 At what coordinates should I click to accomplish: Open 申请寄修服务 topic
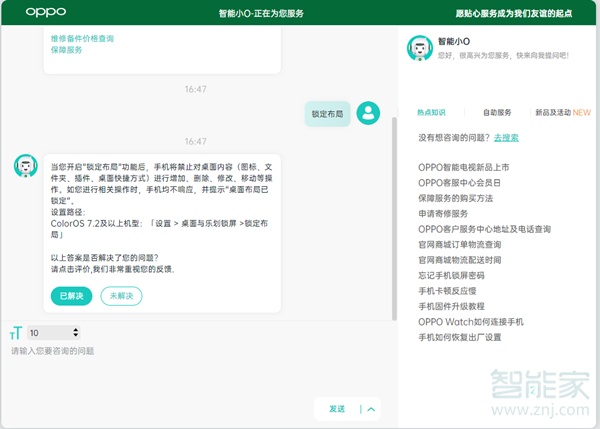coord(443,214)
